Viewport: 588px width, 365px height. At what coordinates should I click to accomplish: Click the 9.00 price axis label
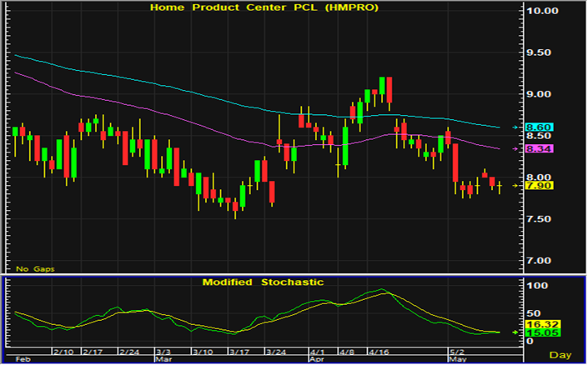pos(539,94)
